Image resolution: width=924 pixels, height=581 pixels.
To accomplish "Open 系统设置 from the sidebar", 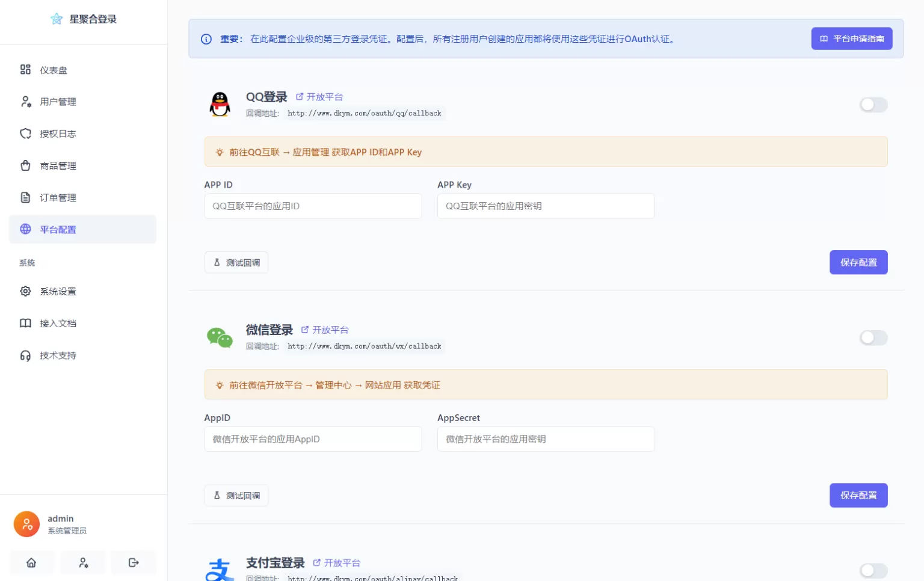I will tap(58, 292).
